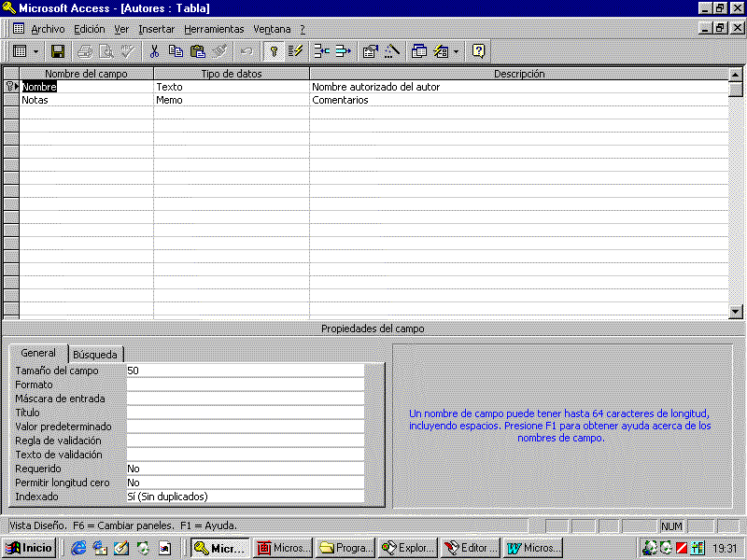747x560 pixels.
Task: Click the Print icon
Action: tap(85, 51)
